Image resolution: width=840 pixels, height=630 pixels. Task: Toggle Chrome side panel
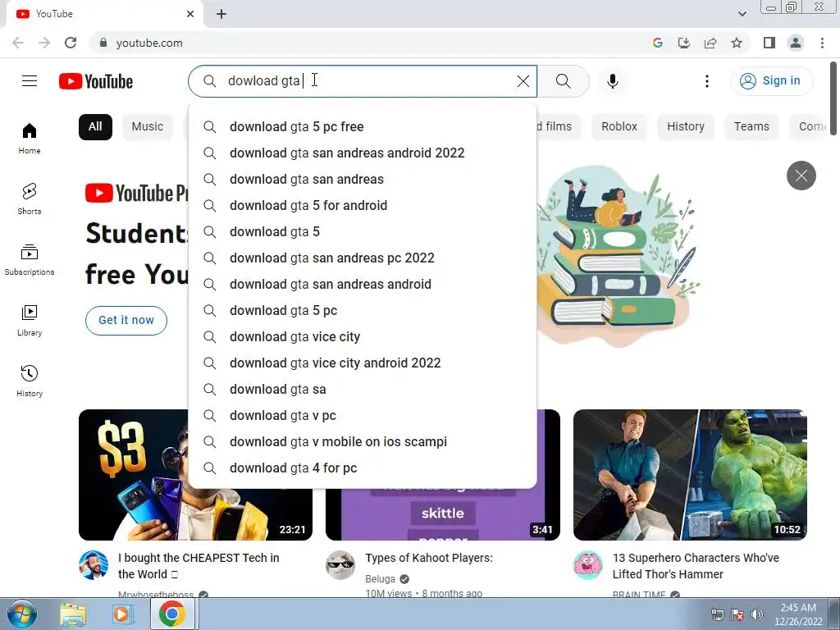tap(769, 43)
